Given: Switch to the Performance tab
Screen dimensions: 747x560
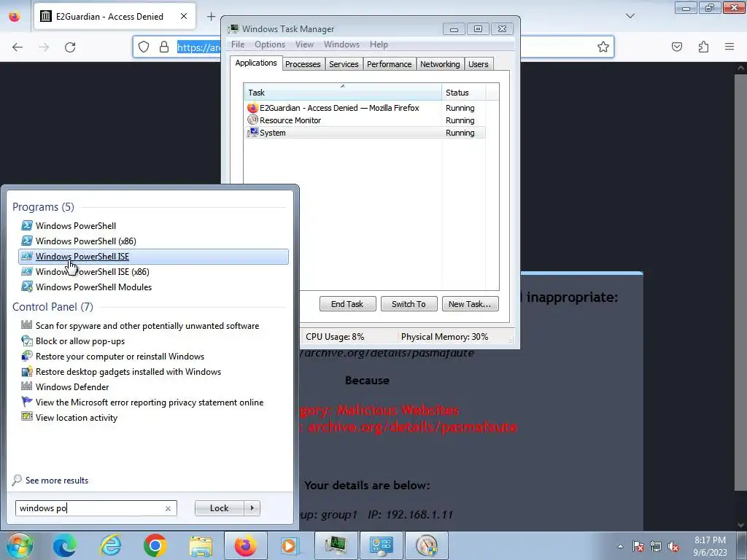Looking at the screenshot, I should coord(390,64).
